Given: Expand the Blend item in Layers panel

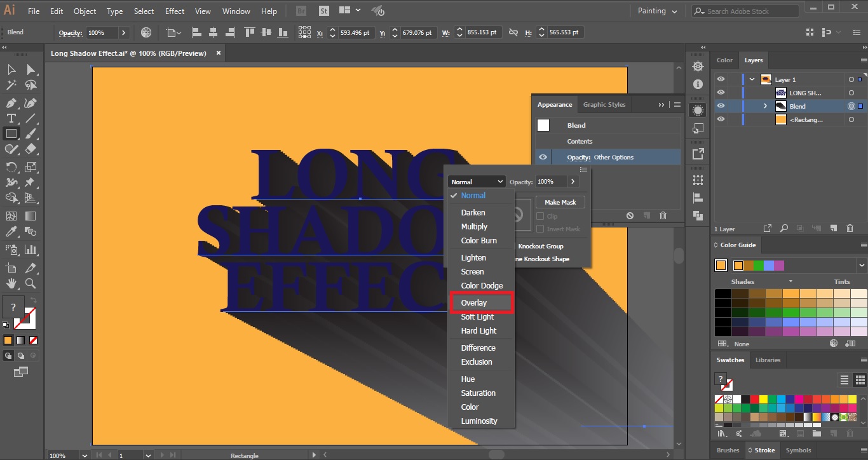Looking at the screenshot, I should pos(765,105).
